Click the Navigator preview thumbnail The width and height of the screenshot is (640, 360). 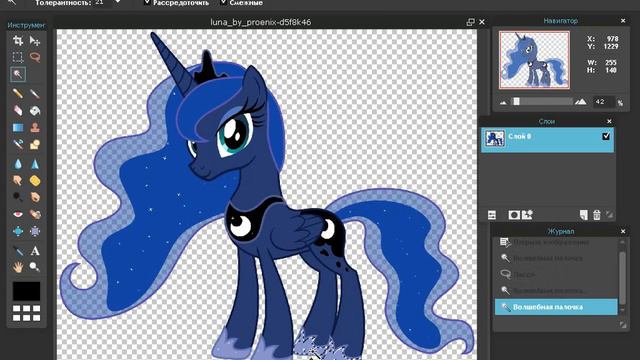pyautogui.click(x=534, y=60)
